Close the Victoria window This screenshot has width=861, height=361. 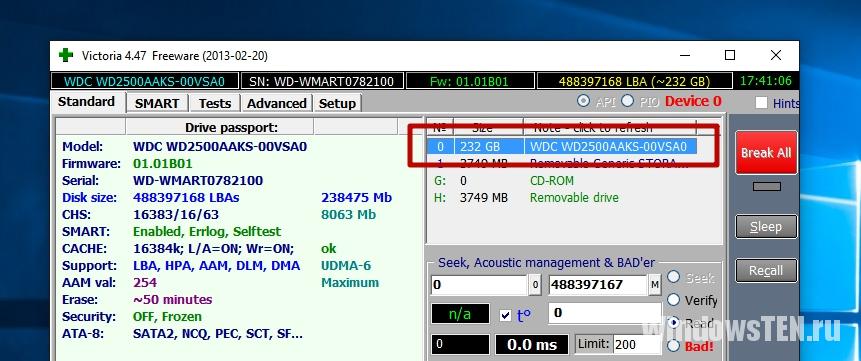[776, 55]
